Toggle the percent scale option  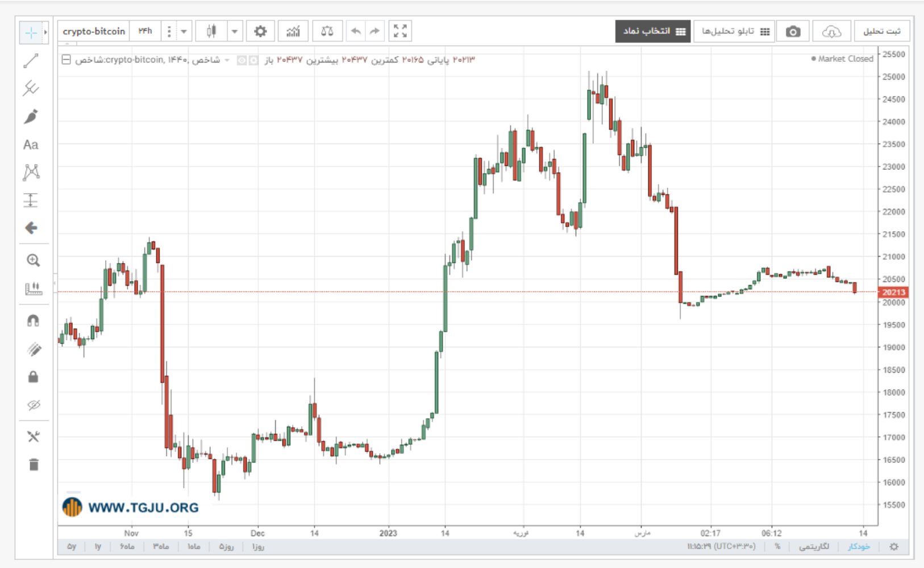click(777, 546)
